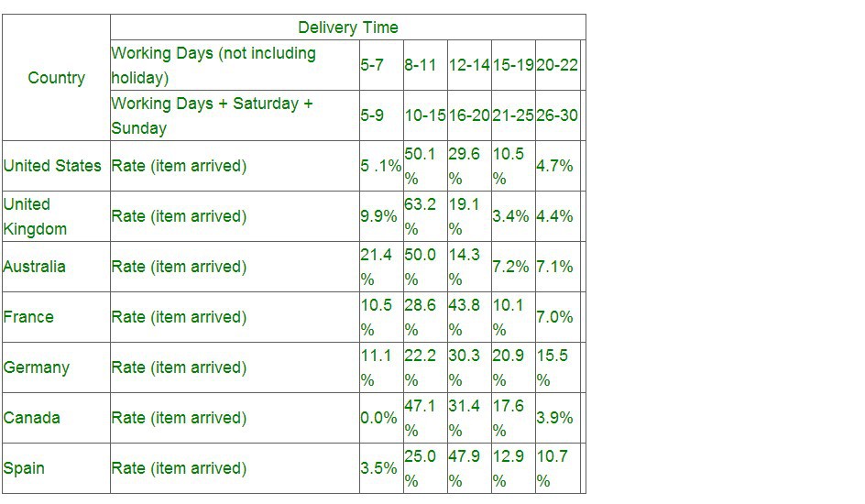Select the 12-14 working days column header
The height and width of the screenshot is (504, 865).
(x=468, y=65)
